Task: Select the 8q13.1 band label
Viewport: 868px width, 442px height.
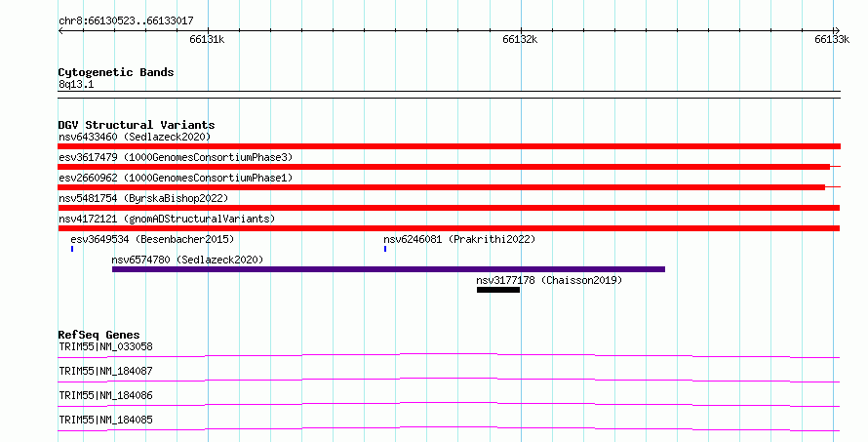Action: (x=76, y=84)
